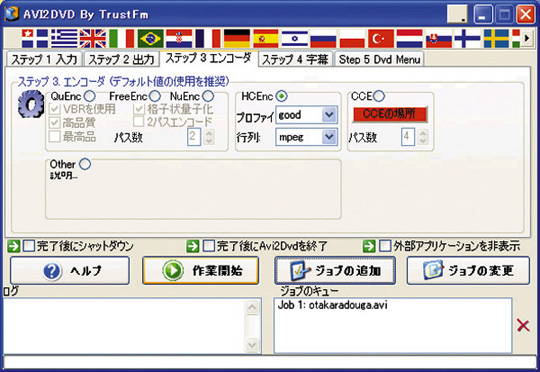This screenshot has width=540, height=372.
Task: Open the HCEnc profile dropdown showing good
Action: [306, 115]
